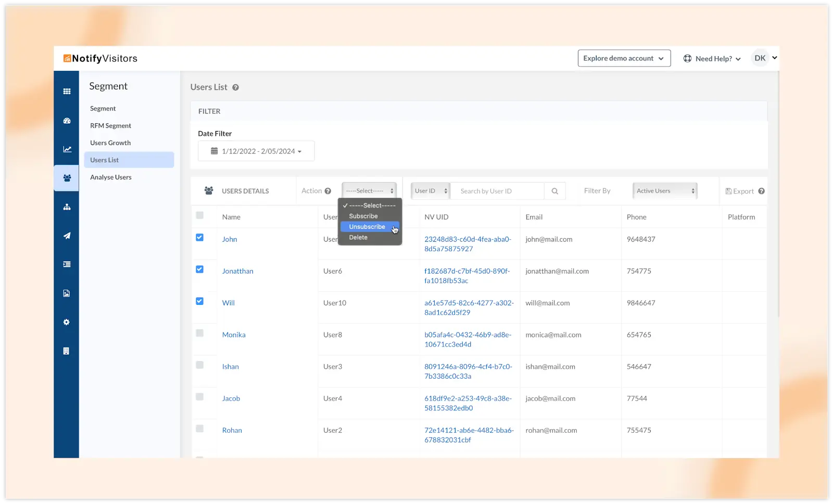Click the help icon beside Users List
Viewport: 833px width, 504px height.
point(235,88)
